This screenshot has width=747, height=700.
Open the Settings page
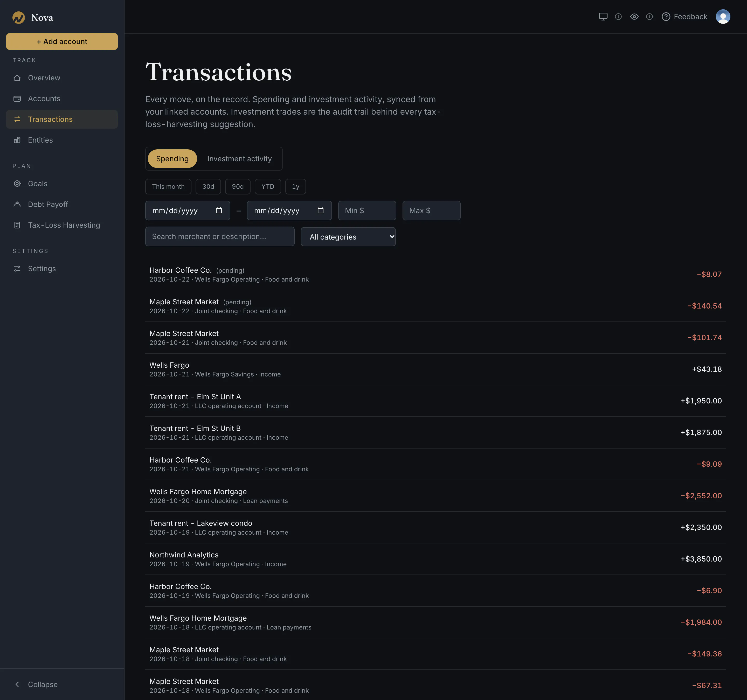click(62, 269)
